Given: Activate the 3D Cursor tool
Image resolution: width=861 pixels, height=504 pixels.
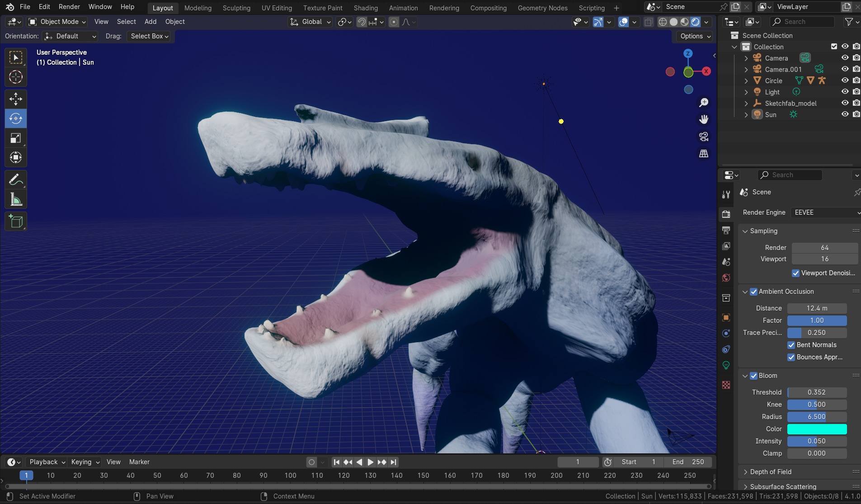Looking at the screenshot, I should [x=16, y=77].
